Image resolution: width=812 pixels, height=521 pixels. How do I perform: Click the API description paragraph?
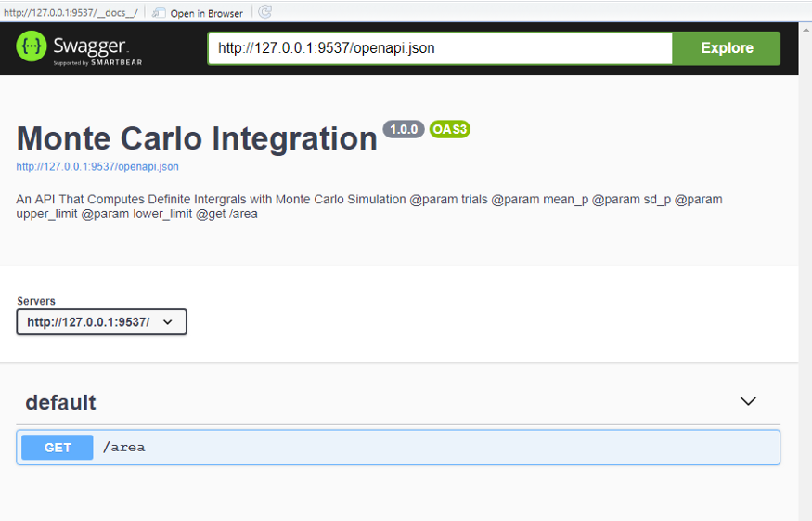(x=369, y=206)
